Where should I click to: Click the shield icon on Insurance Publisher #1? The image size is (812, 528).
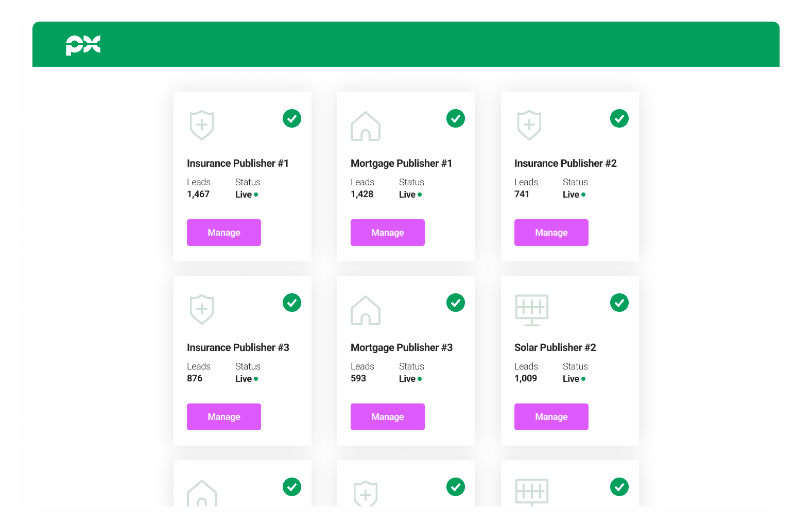[x=202, y=125]
